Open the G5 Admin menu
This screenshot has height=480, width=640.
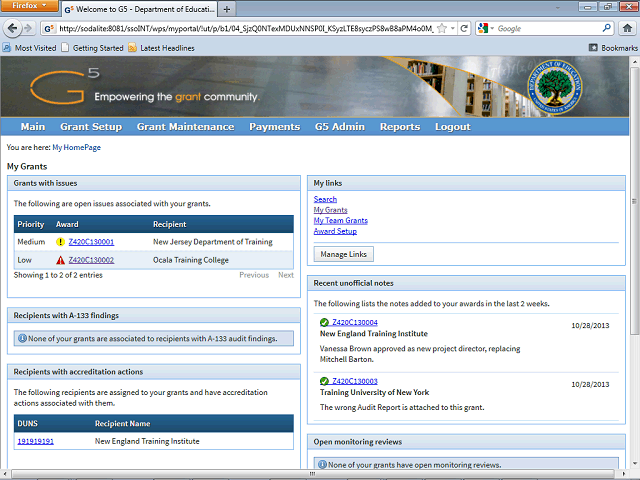click(x=340, y=127)
